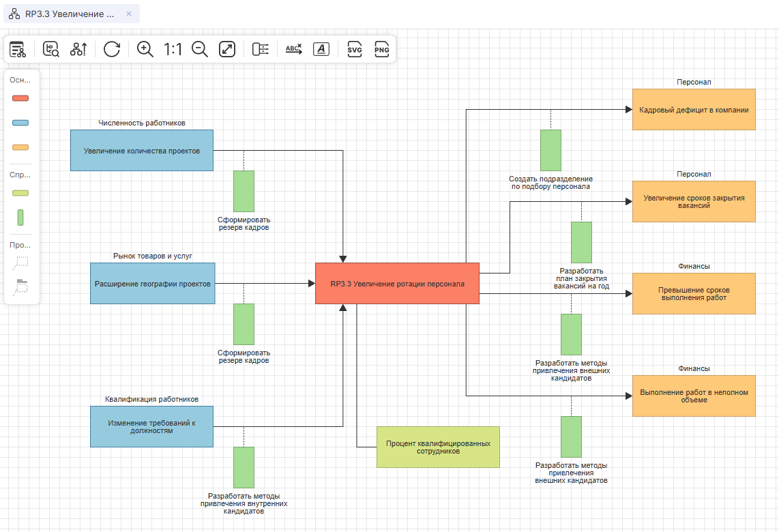Select the Кадровый дефицит в компании block
The height and width of the screenshot is (532, 779).
point(694,109)
